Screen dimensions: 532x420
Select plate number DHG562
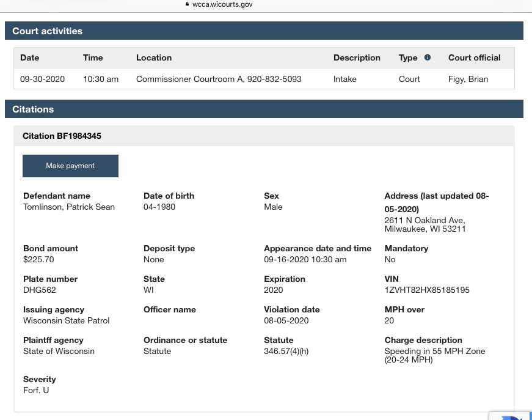40,290
